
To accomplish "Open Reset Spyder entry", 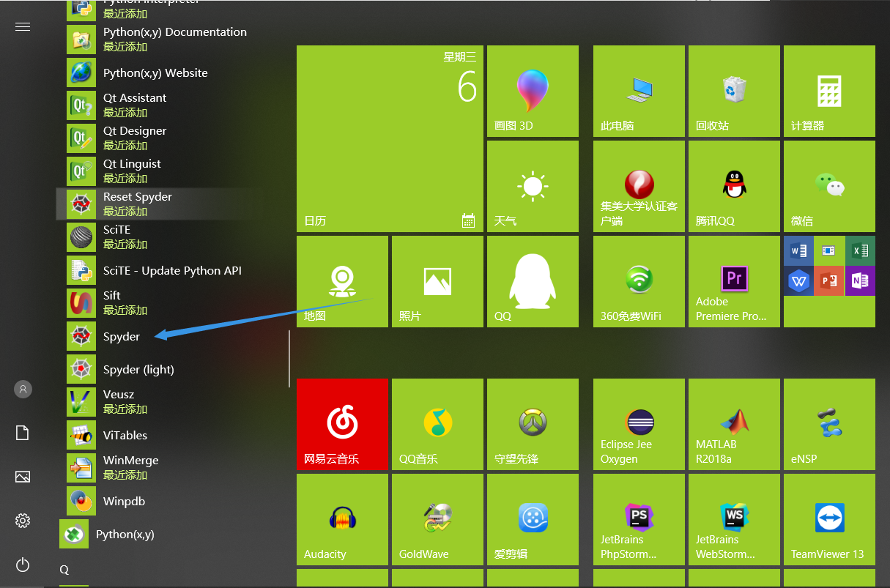I will [171, 204].
